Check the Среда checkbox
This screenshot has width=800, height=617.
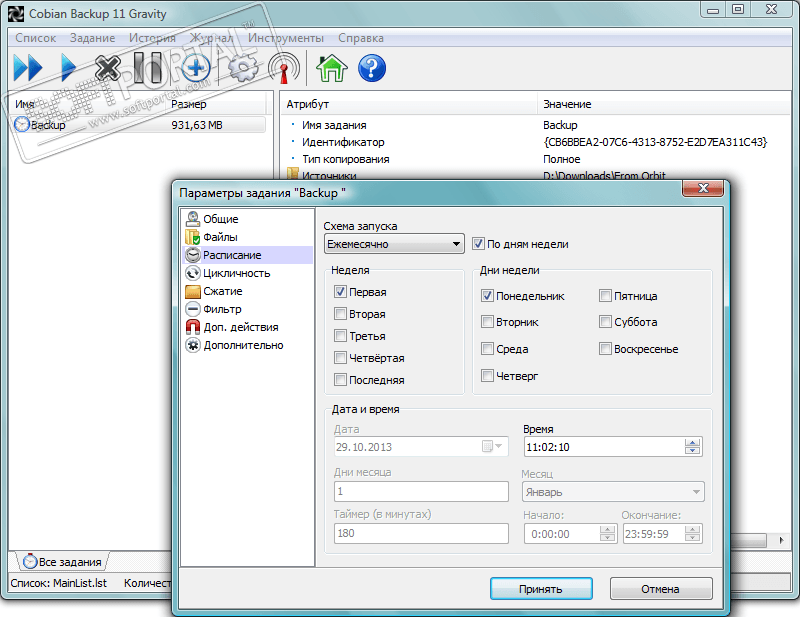[x=487, y=349]
